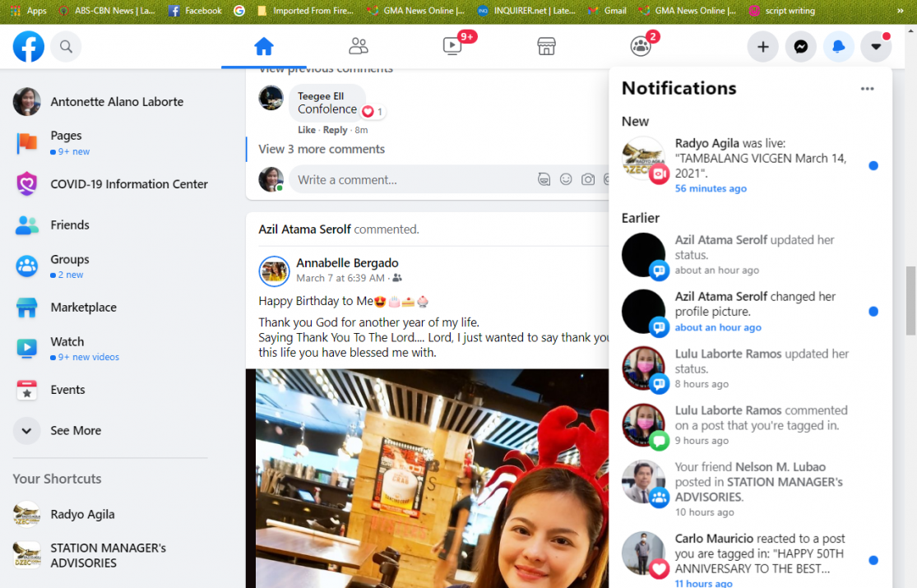Open the Groups icon in top bar
This screenshot has width=917, height=588.
[641, 46]
